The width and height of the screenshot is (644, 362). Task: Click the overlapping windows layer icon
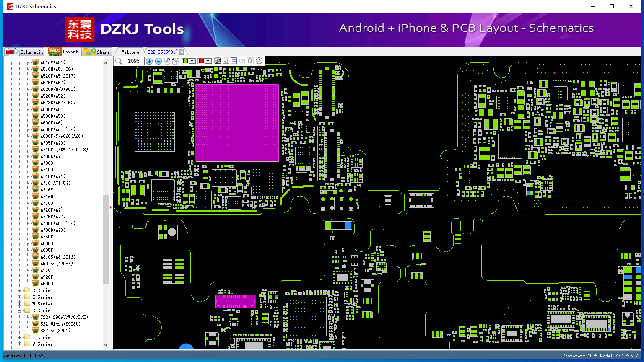point(218,61)
